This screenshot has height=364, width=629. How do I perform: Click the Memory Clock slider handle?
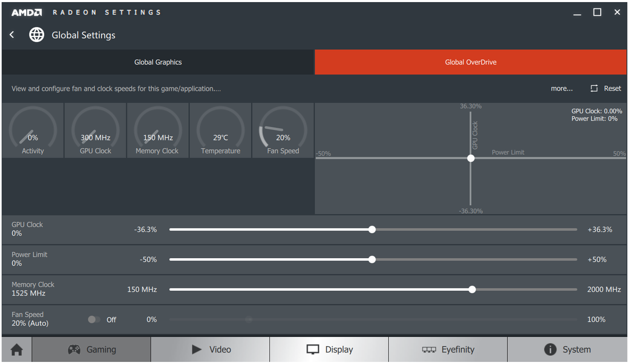pyautogui.click(x=472, y=289)
